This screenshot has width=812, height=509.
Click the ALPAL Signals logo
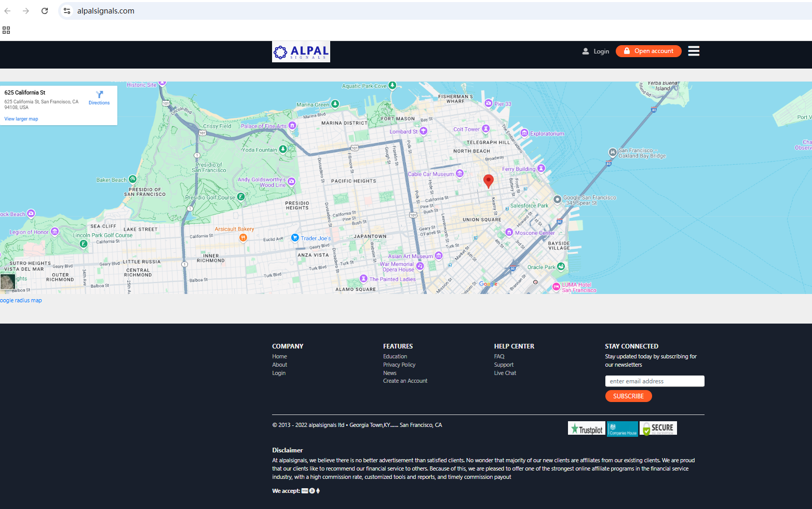pos(301,52)
